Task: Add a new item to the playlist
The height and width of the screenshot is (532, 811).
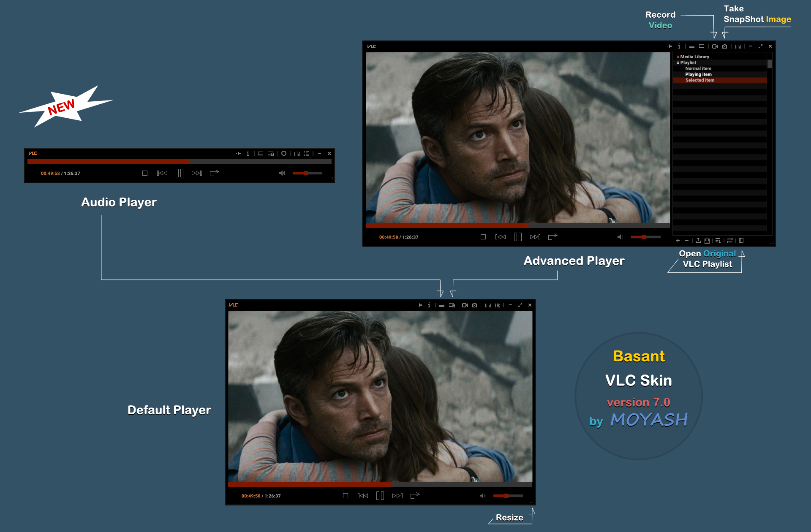Action: (678, 241)
